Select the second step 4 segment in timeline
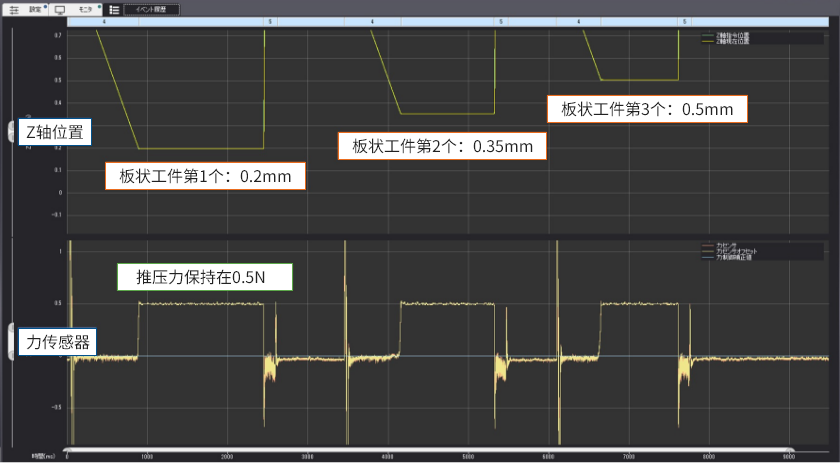Screen dimensions: 840x463 pos(372,21)
